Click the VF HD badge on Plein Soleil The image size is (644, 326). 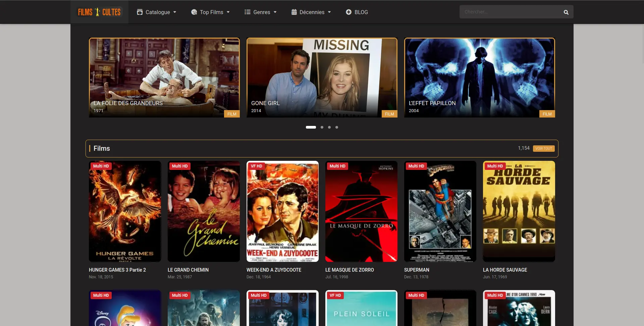pyautogui.click(x=335, y=295)
